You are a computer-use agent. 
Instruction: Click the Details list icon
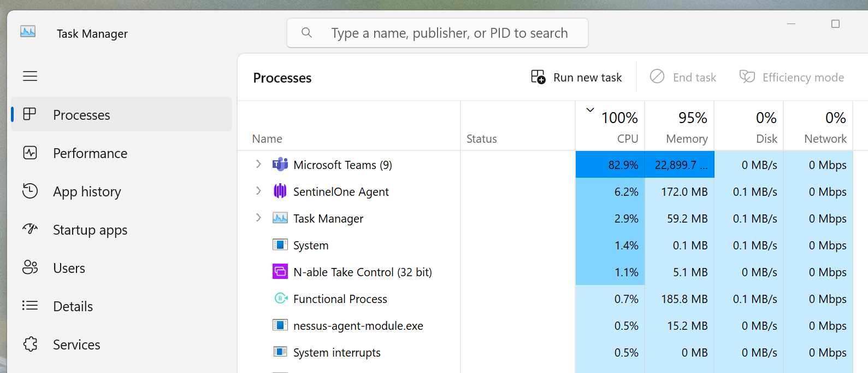click(x=30, y=305)
